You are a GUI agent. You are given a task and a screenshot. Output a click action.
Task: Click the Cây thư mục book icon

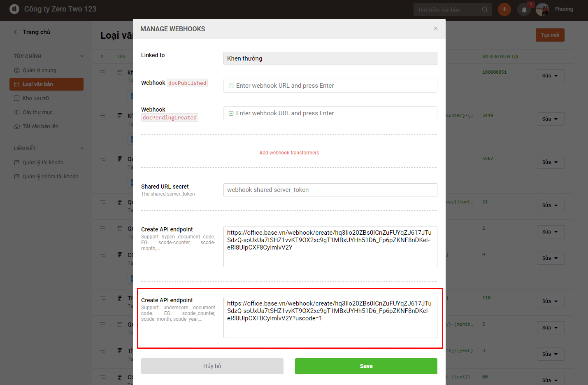point(17,112)
